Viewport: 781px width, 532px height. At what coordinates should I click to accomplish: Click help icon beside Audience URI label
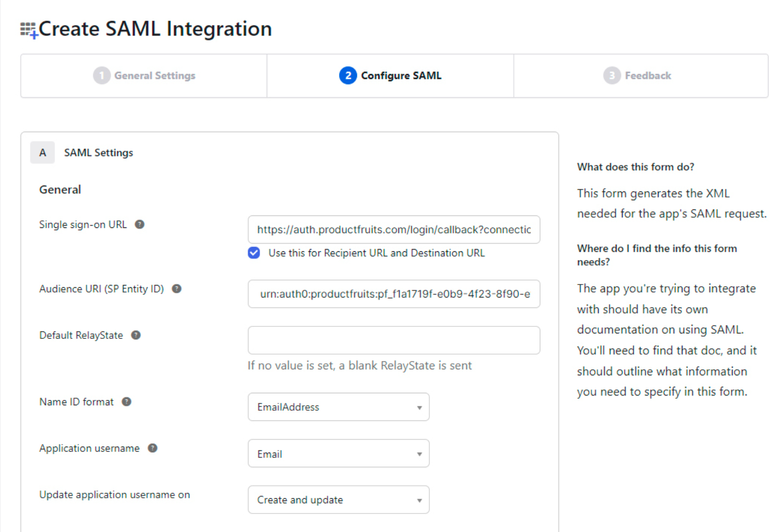point(177,289)
